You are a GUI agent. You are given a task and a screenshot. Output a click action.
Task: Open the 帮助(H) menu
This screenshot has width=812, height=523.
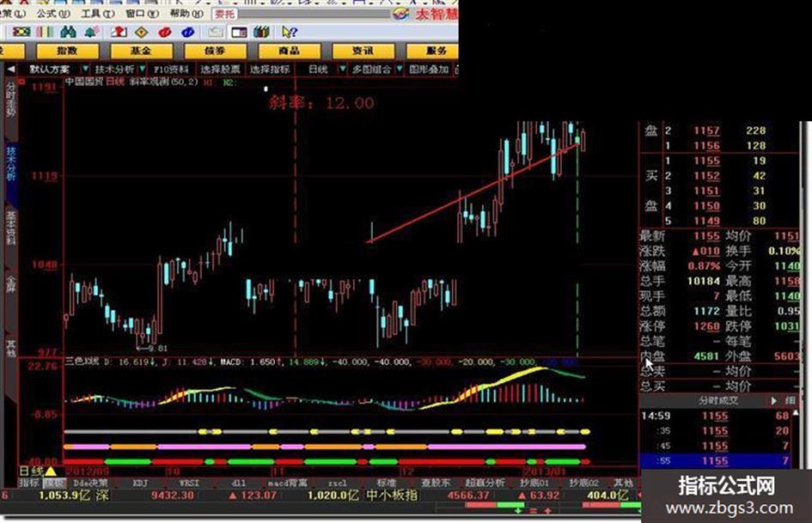coord(187,14)
